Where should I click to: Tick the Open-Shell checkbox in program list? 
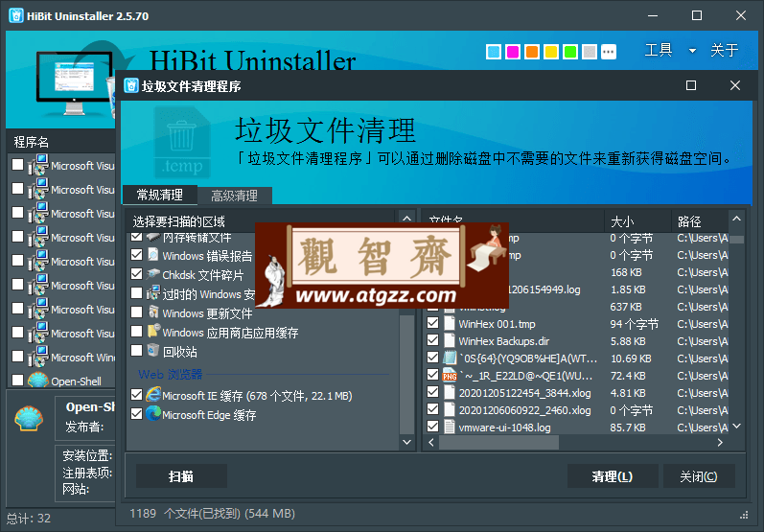tap(17, 380)
